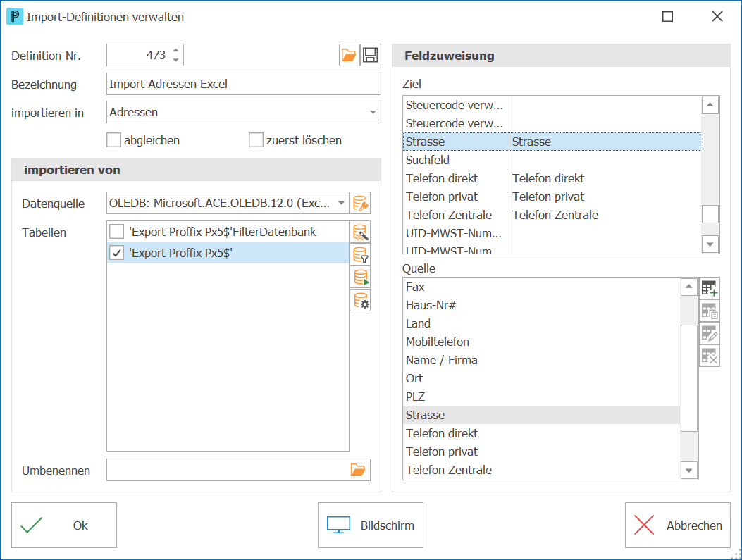The image size is (742, 560).
Task: Select Telefon privat in Quelle list
Action: 541,452
